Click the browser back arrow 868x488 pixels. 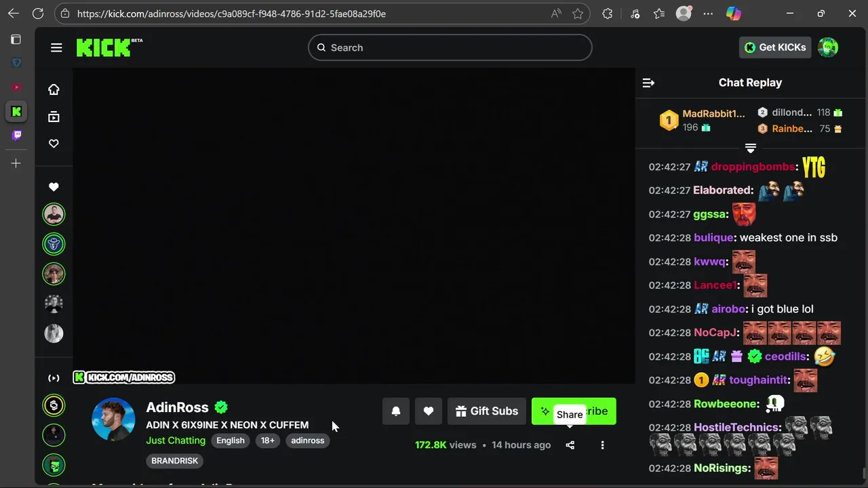point(14,14)
